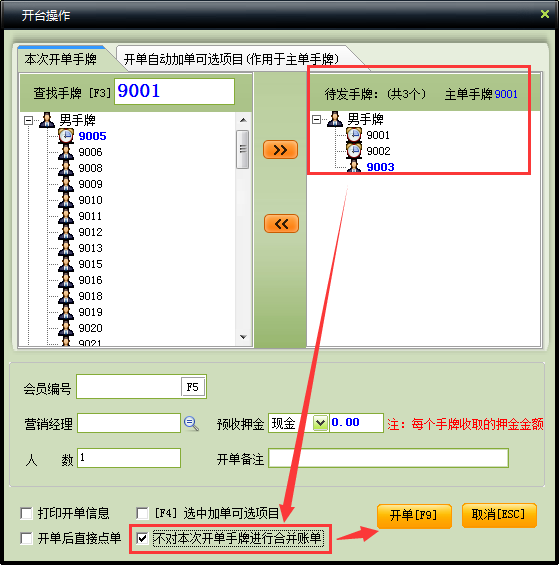Collapse the 男手牌 tree in left list
Image resolution: width=559 pixels, height=565 pixels.
(x=28, y=120)
